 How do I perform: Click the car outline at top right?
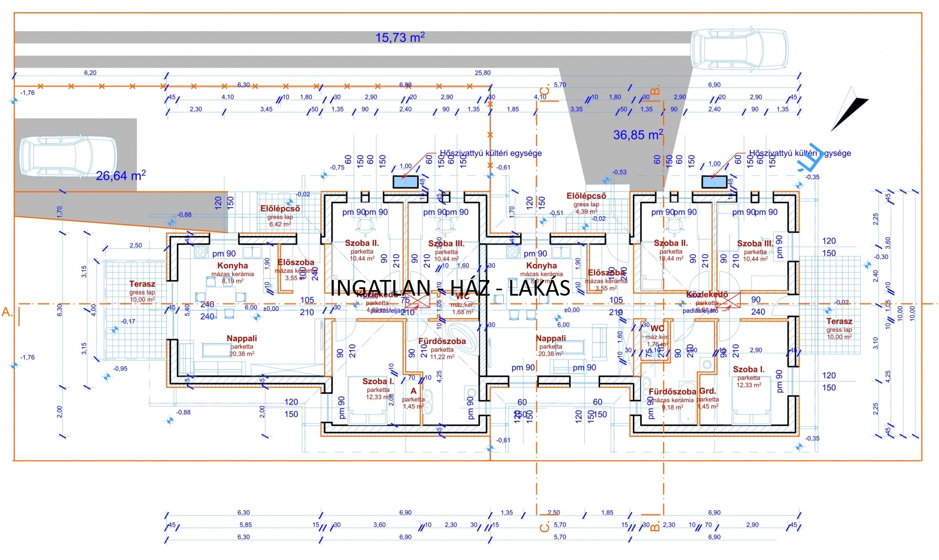[739, 49]
